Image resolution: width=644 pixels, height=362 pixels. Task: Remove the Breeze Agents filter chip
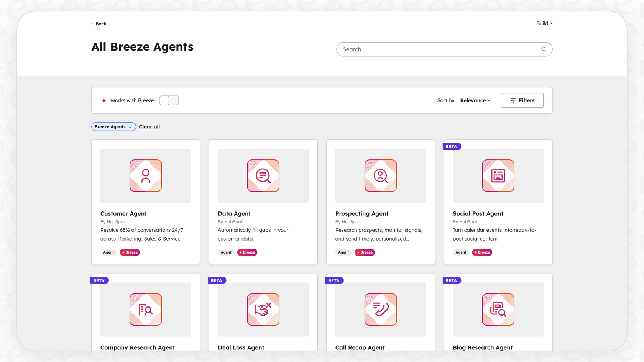[130, 126]
